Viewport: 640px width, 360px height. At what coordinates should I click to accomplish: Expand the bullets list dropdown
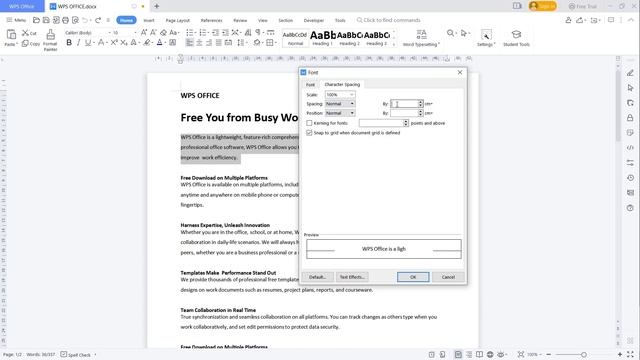click(196, 33)
